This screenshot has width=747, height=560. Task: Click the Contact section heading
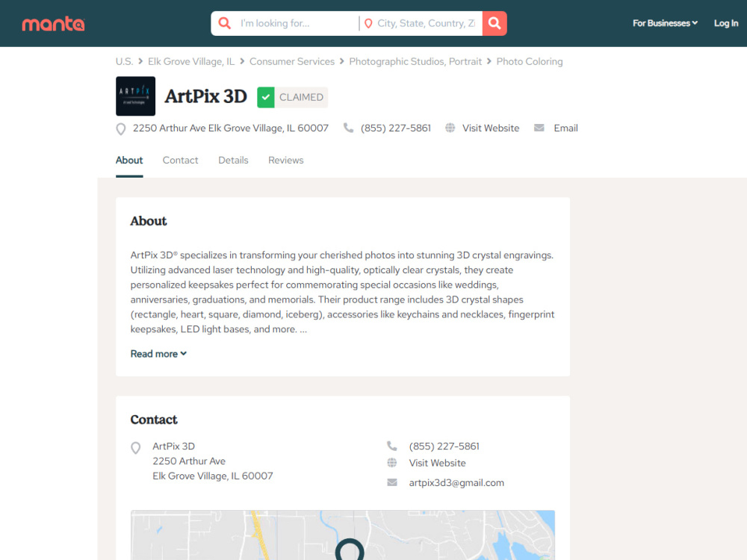pos(154,420)
